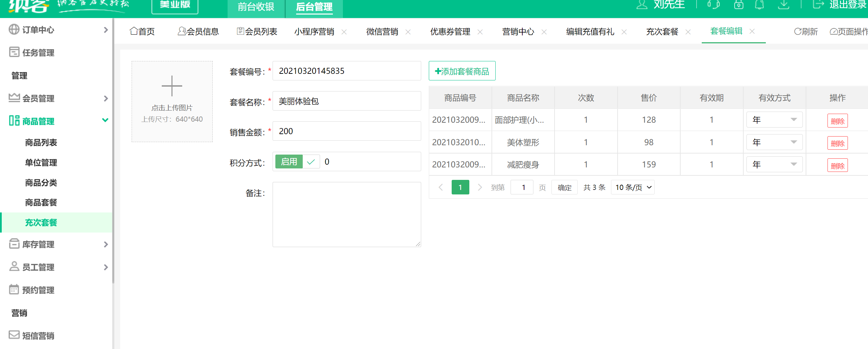Screen dimensions: 868x349
Task: Toggle the 启用 points switch
Action: tap(297, 162)
